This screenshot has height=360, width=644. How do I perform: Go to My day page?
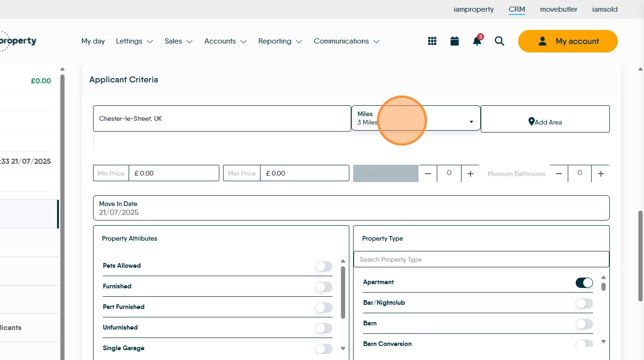[93, 41]
